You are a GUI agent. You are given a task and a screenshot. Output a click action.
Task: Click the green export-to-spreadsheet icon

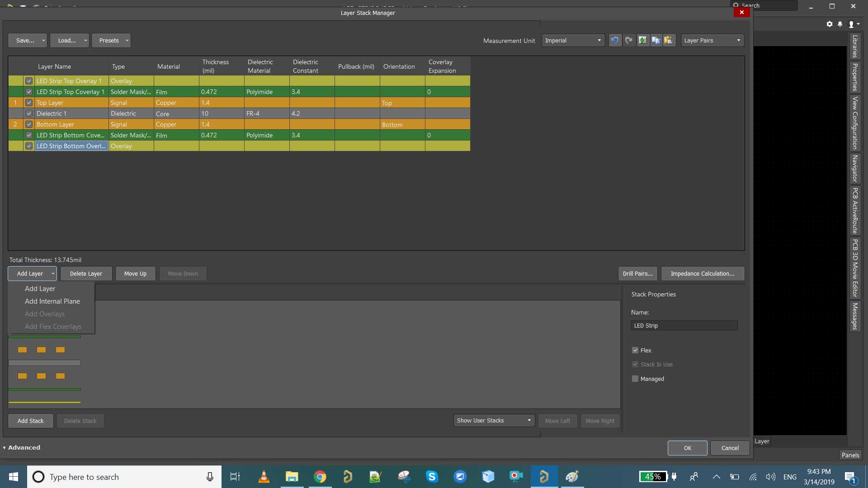(642, 40)
